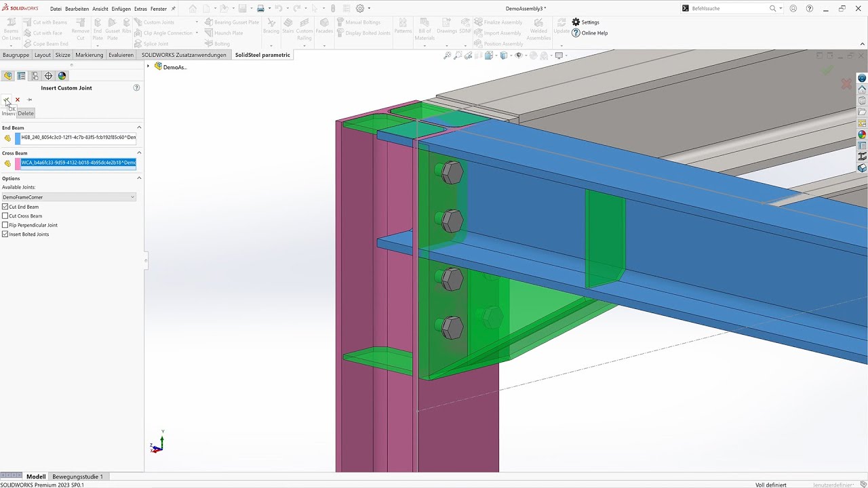Screen dimensions: 868x488
Task: Click the Ribs tool
Action: pyautogui.click(x=127, y=26)
